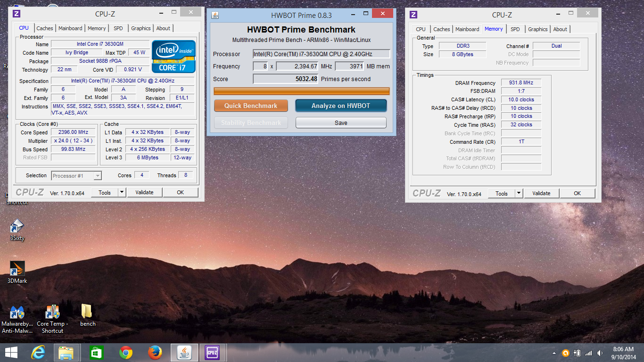Open Malwarebytes Anti-Malware desktop icon
644x362 pixels.
[17, 320]
